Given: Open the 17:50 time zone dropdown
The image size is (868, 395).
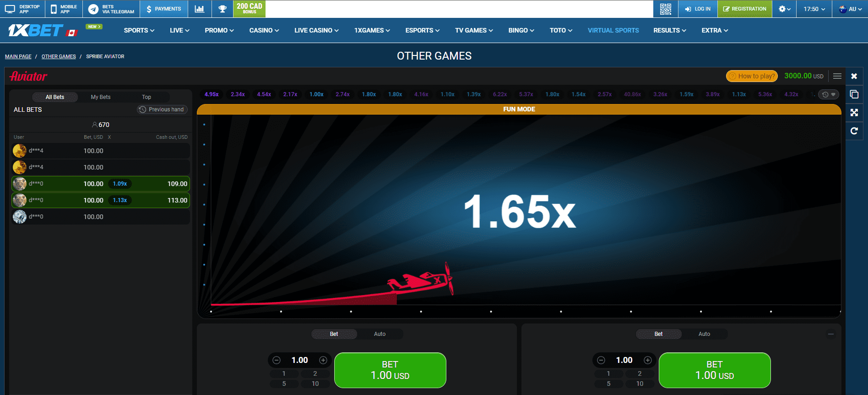Looking at the screenshot, I should point(814,9).
